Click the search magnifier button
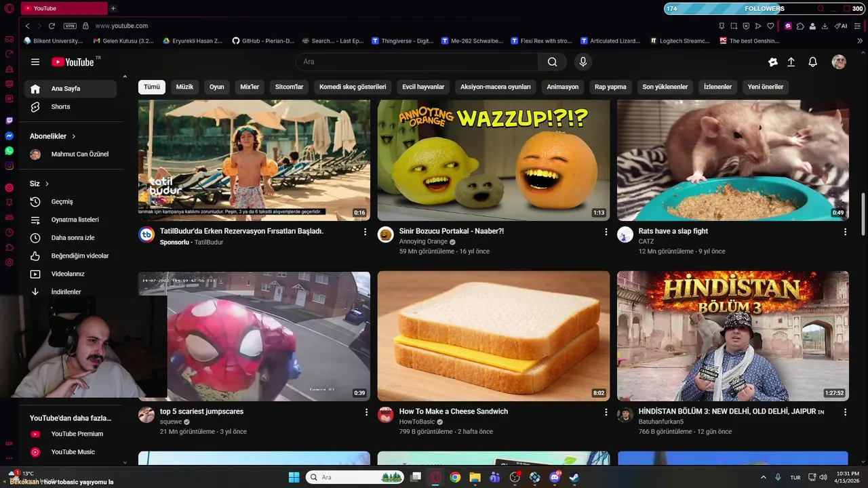The height and width of the screenshot is (488, 868). point(553,62)
